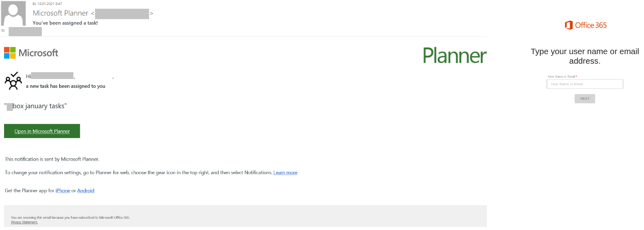Viewport: 644px width, 230px height.
Task: Click the Microsoft four-square logo
Action: [x=10, y=53]
